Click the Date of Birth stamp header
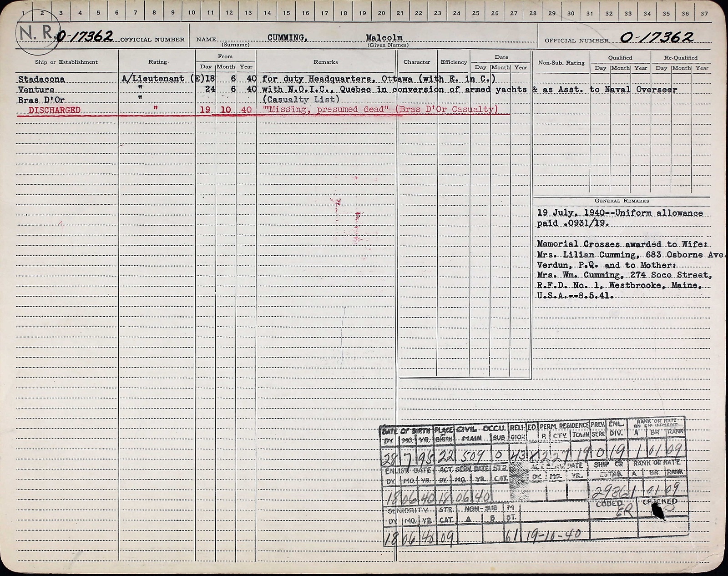Viewport: 728px width, 576px height. coord(406,431)
